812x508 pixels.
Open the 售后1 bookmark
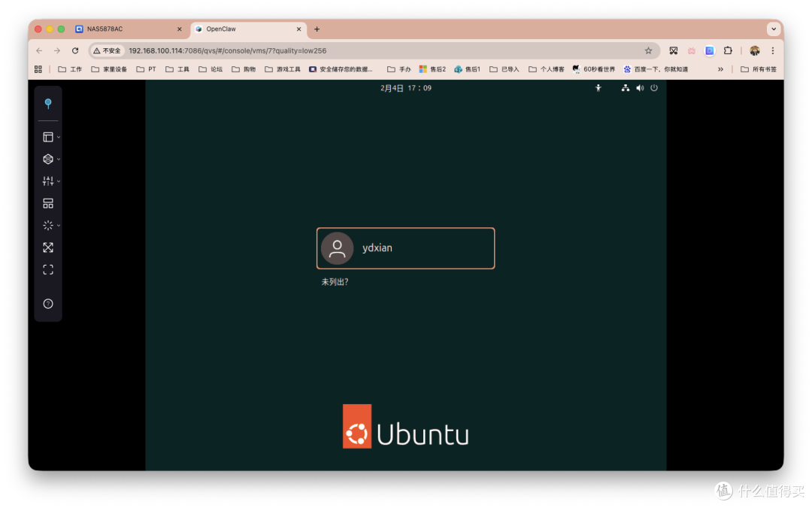point(467,69)
